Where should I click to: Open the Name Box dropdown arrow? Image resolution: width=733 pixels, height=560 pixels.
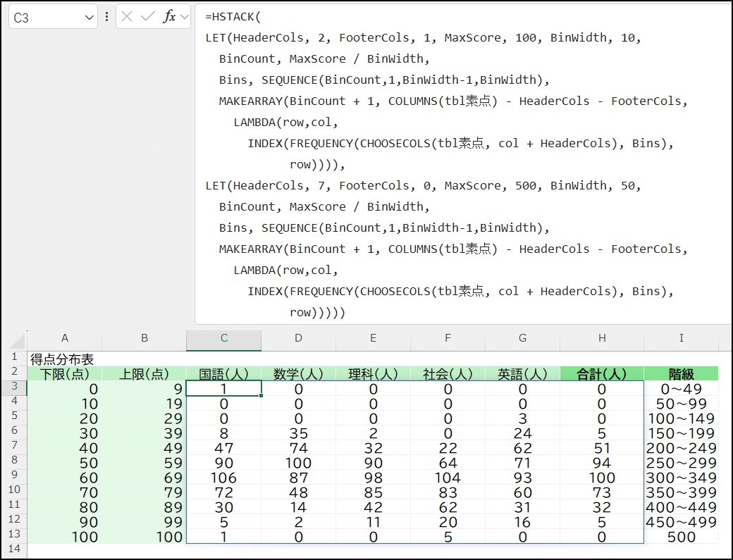[90, 18]
